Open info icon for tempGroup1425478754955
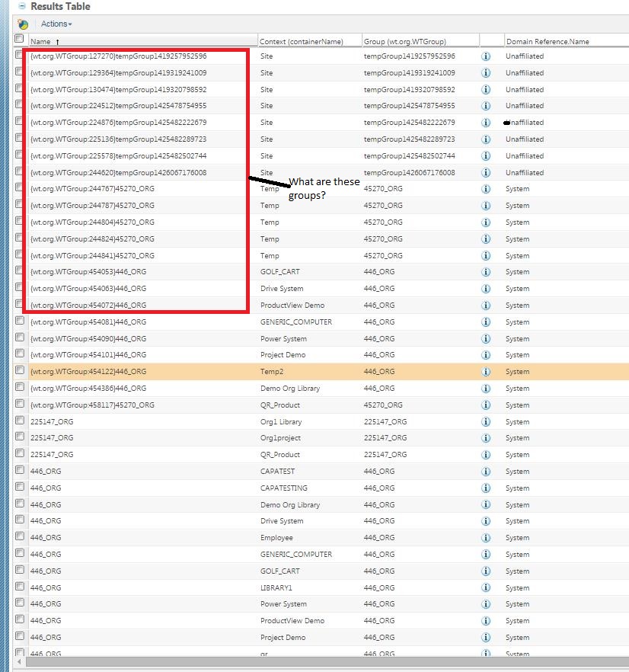Screen dimensions: 629x672 [x=486, y=106]
